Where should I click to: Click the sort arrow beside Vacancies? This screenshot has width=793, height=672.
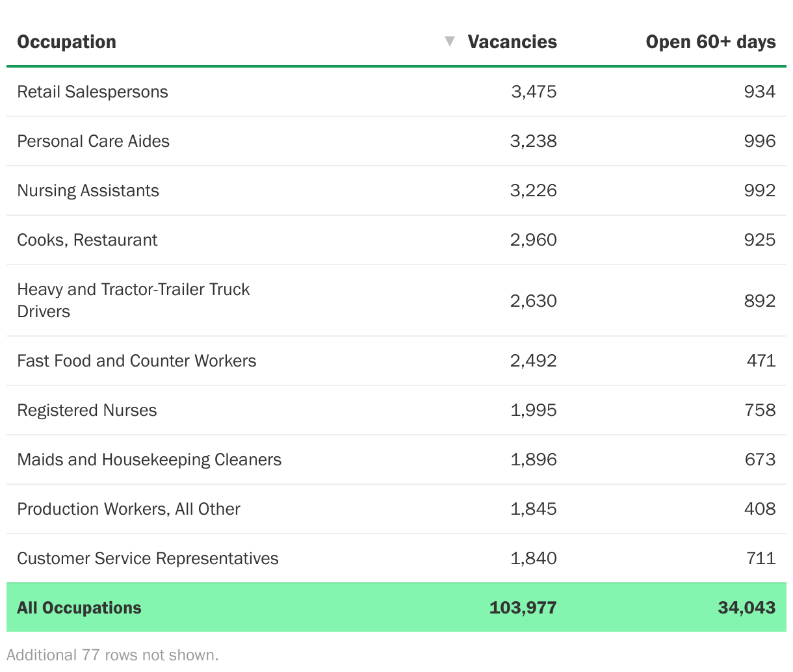[449, 42]
